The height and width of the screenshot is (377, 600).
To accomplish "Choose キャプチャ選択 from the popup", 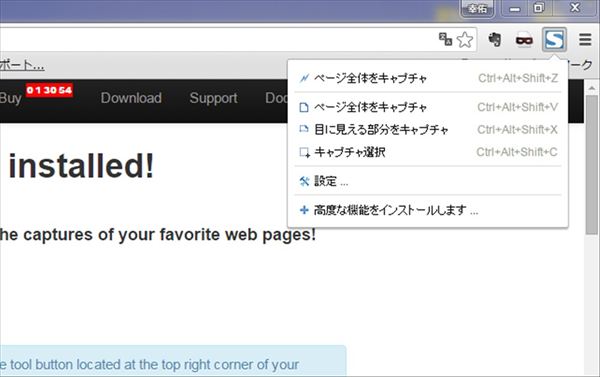I will point(428,152).
